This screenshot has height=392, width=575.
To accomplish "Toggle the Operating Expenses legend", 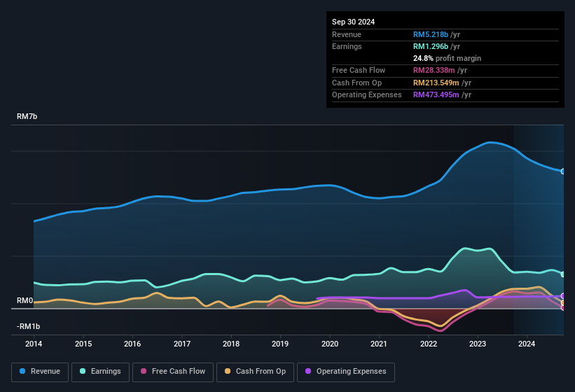I will tap(345, 371).
